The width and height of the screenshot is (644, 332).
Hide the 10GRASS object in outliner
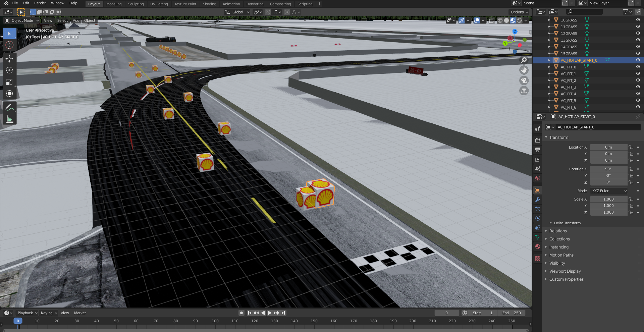click(638, 20)
